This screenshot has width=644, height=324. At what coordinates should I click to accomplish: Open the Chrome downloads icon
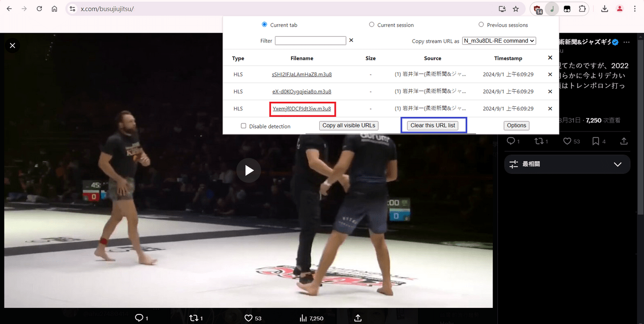[605, 9]
